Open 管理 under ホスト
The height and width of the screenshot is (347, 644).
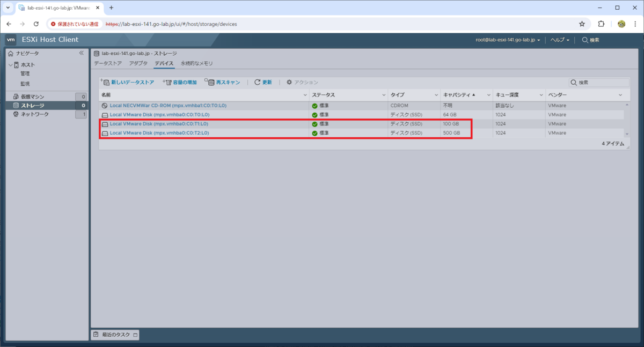click(25, 73)
